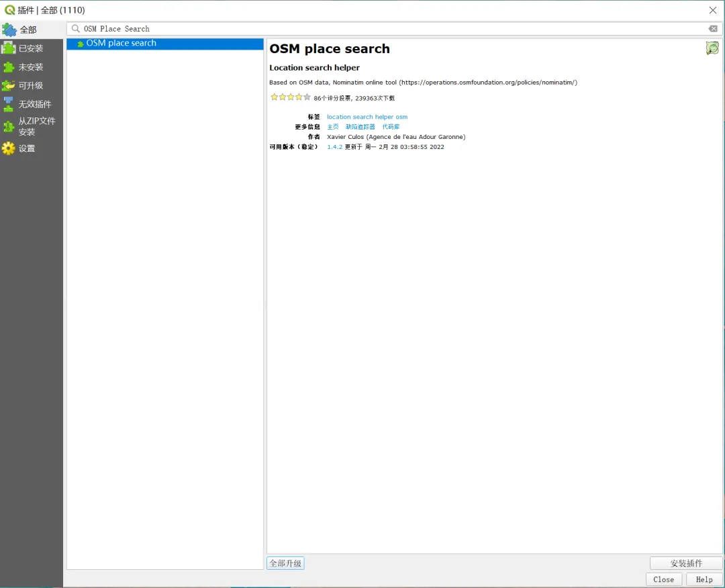Click the version 1.4.2 link
Screen dimensions: 725x588
pos(335,147)
